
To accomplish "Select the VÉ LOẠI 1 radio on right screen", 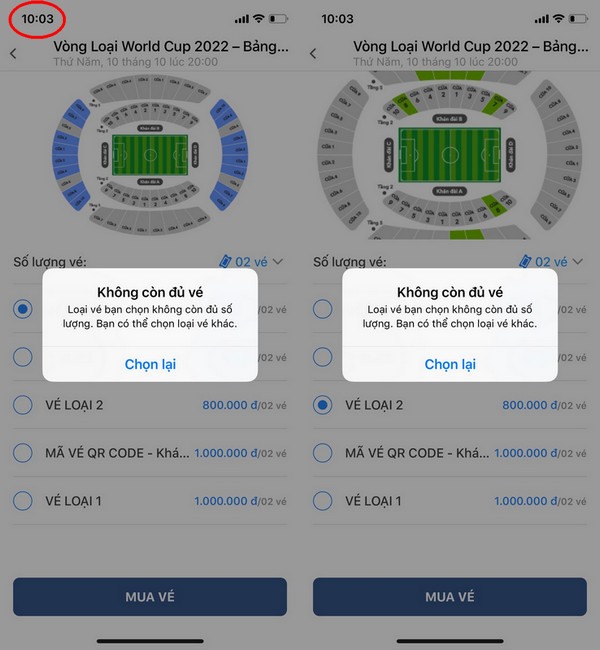I will click(323, 501).
